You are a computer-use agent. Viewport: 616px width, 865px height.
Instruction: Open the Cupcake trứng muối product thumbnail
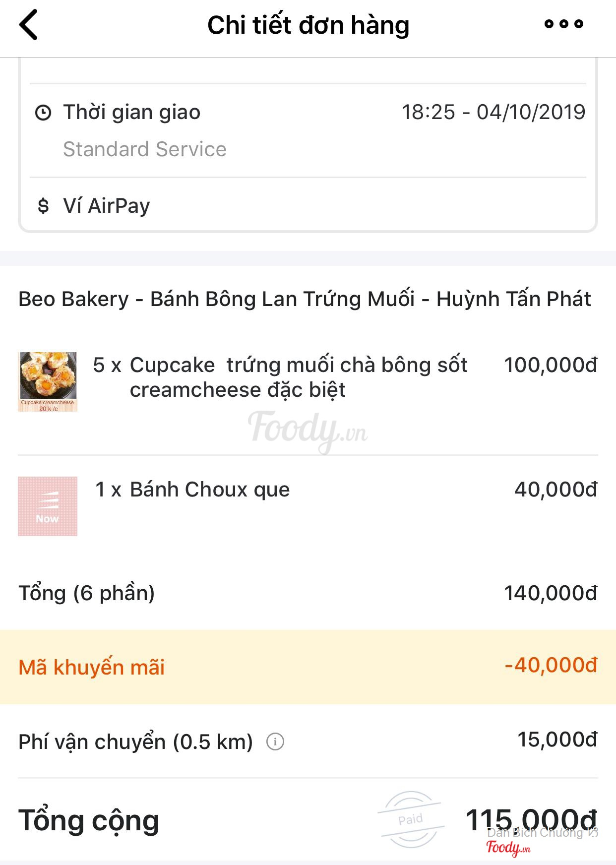pyautogui.click(x=48, y=381)
